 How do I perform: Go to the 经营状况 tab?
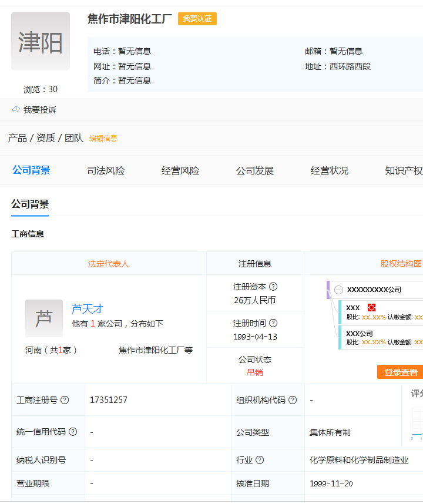(330, 171)
